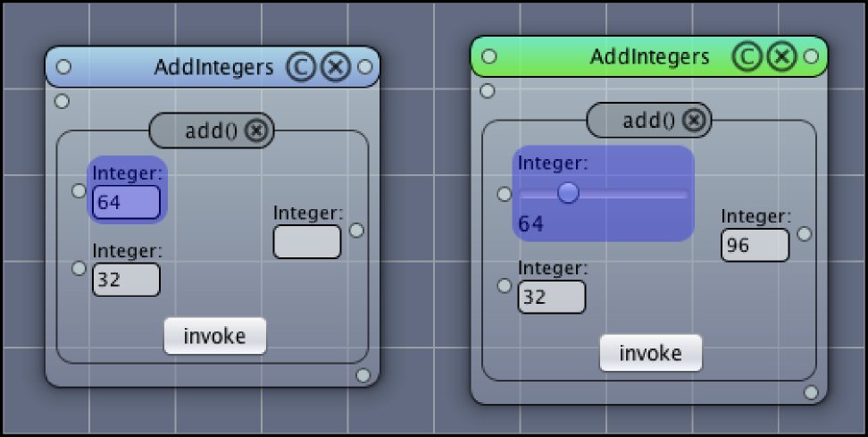
Task: Select connector beside the 64 input, left window
Action: [x=79, y=191]
